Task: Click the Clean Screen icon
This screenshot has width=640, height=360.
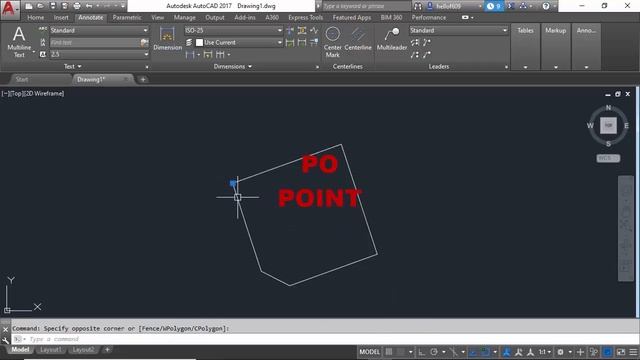Action: coord(620,352)
